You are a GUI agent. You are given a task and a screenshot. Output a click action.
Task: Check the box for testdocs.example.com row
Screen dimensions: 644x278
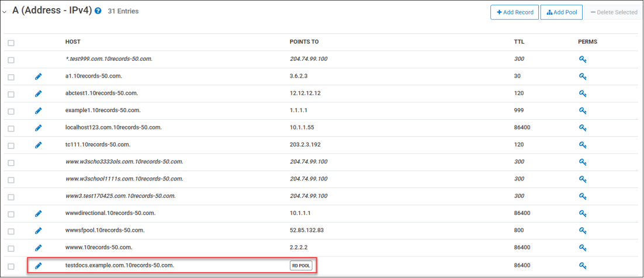[11, 266]
